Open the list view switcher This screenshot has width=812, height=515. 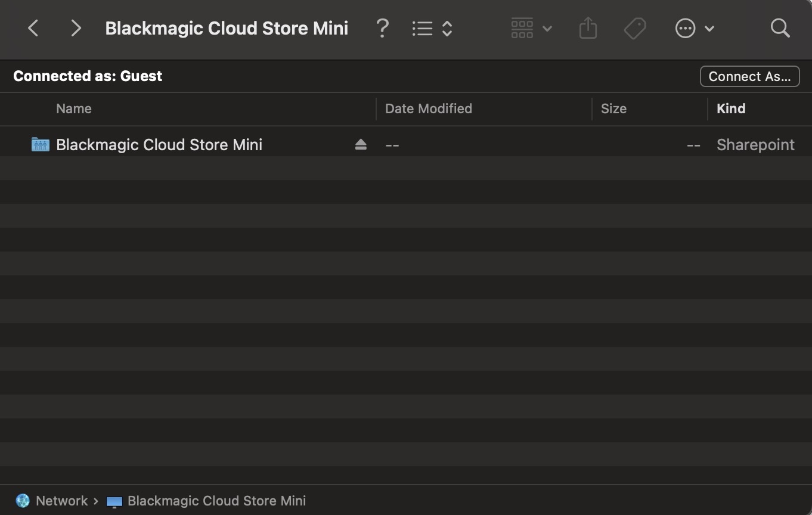click(x=432, y=28)
